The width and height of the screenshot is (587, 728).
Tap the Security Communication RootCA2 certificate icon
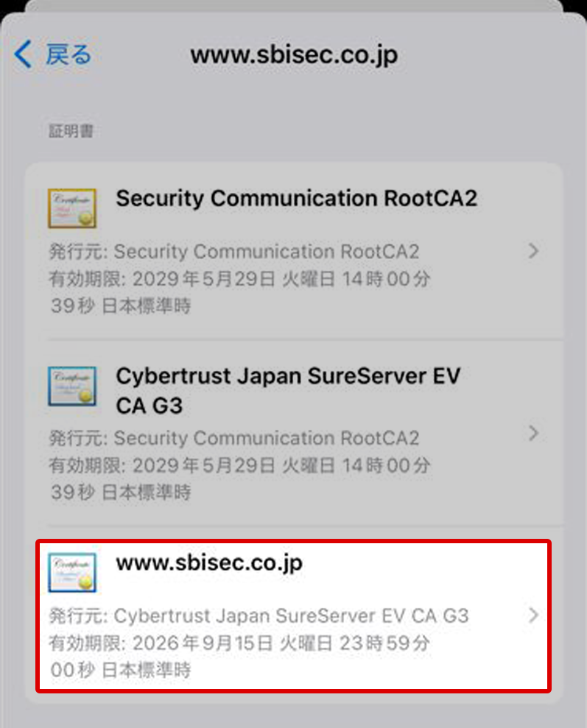point(72,208)
